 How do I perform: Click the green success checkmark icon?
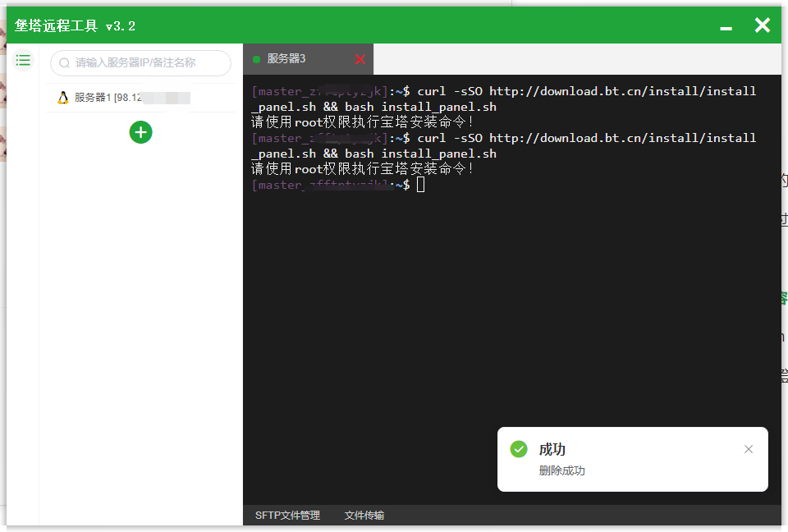(x=519, y=449)
